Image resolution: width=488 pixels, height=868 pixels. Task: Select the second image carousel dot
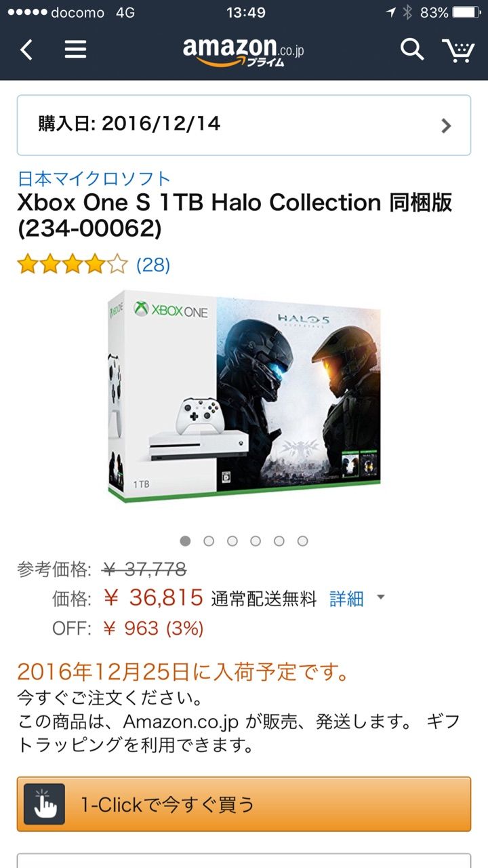209,540
